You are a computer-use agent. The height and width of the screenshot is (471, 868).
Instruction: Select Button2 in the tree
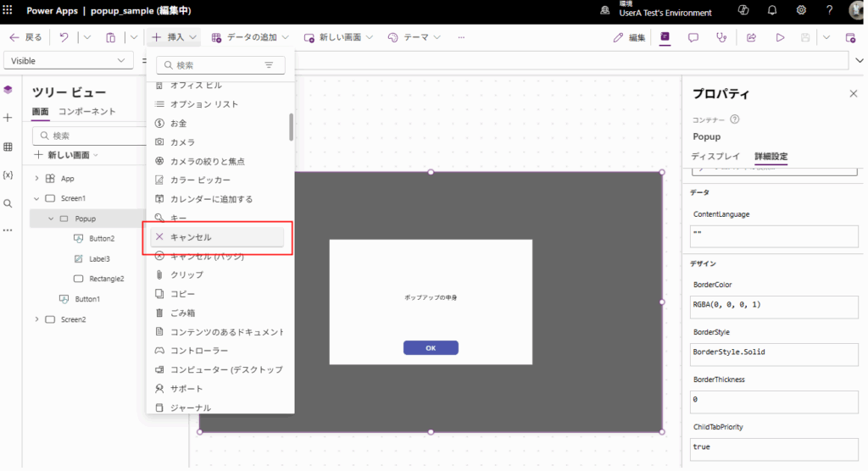click(x=102, y=239)
